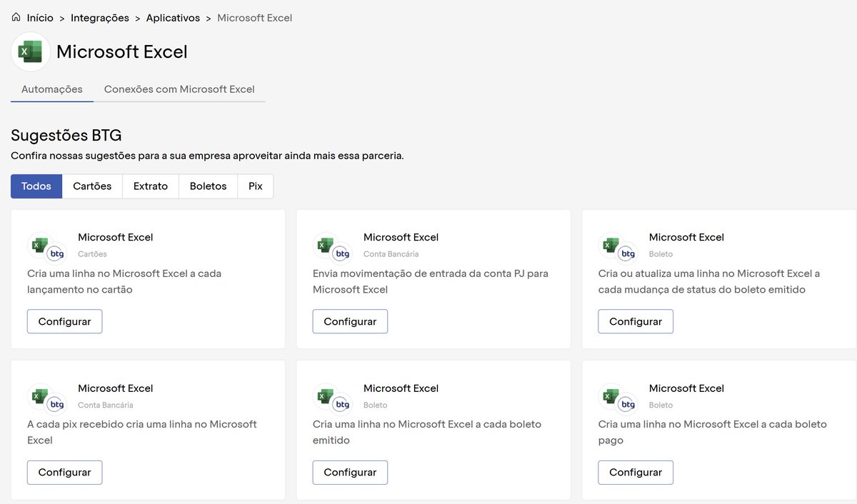
Task: Filter suggestions by Cartões
Action: [92, 186]
